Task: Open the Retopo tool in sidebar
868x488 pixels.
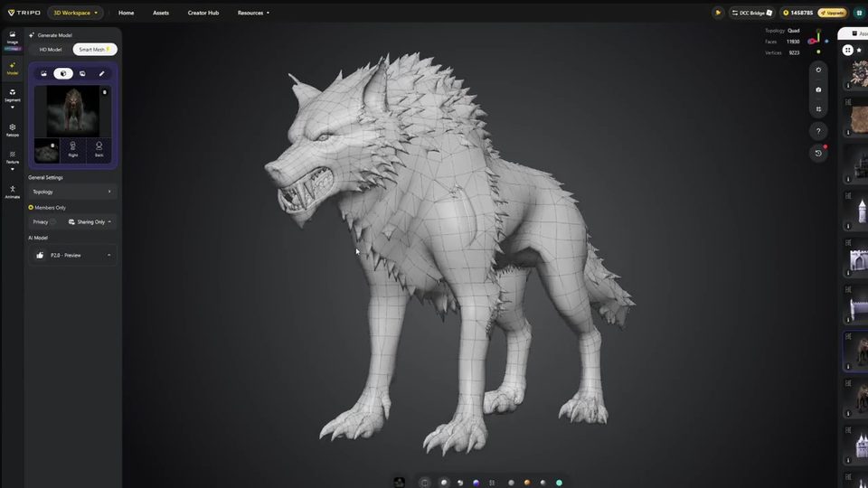Action: click(12, 130)
